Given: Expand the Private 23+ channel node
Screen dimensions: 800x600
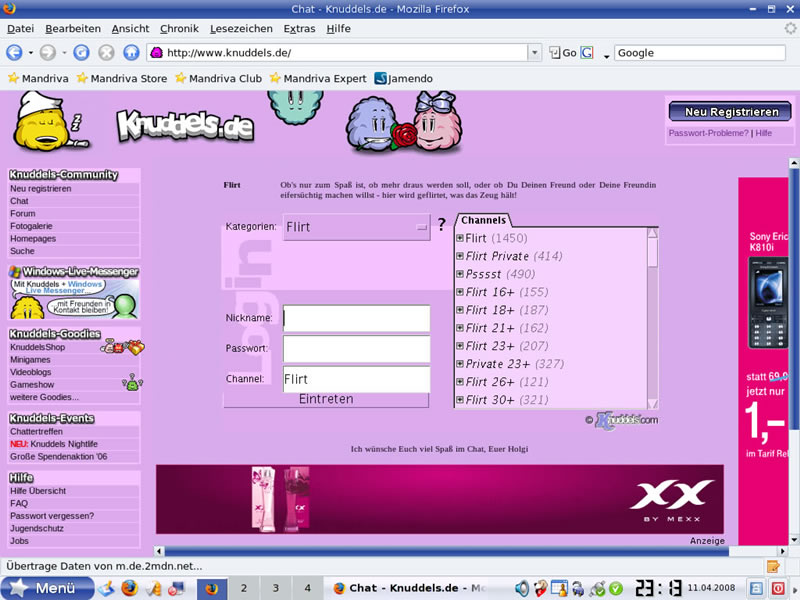Looking at the screenshot, I should point(460,365).
